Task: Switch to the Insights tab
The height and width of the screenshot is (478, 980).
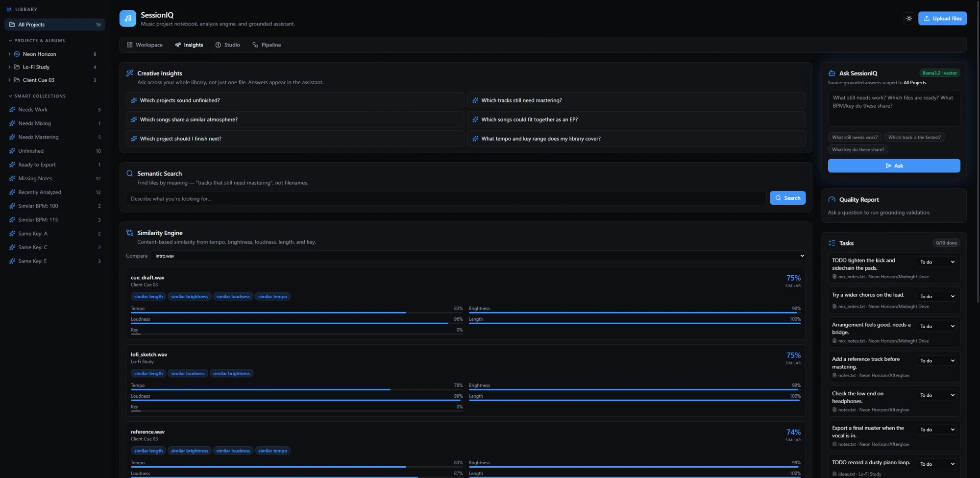Action: coord(189,45)
